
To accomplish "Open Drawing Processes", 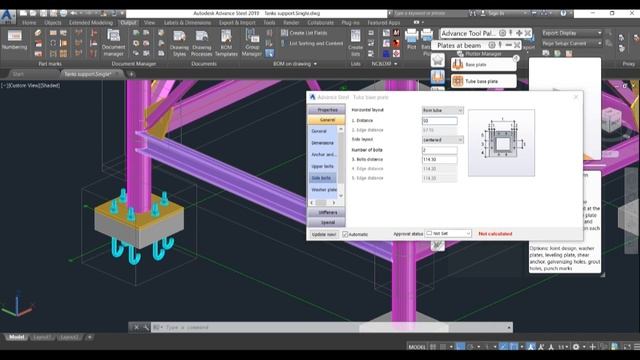I will tap(202, 43).
